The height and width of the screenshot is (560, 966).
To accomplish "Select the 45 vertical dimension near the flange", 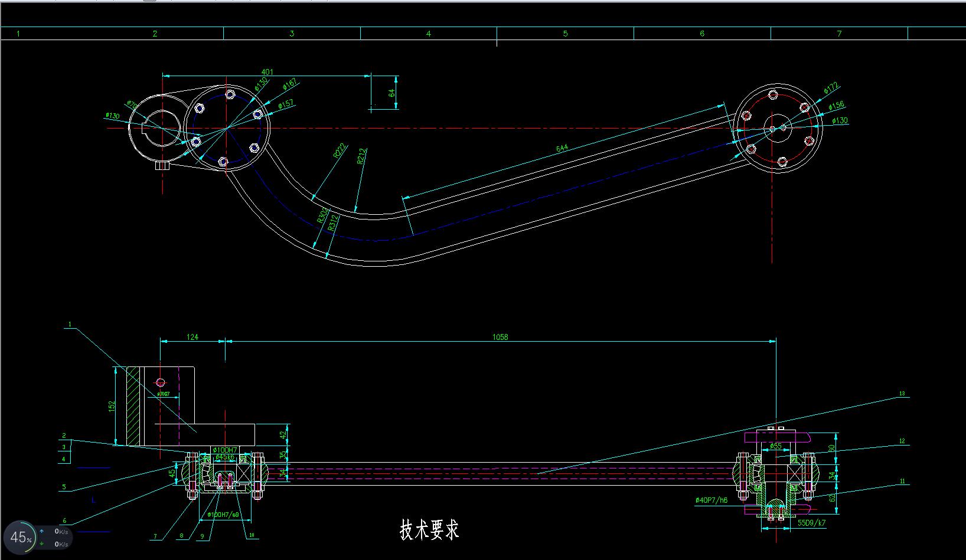I will coord(172,473).
